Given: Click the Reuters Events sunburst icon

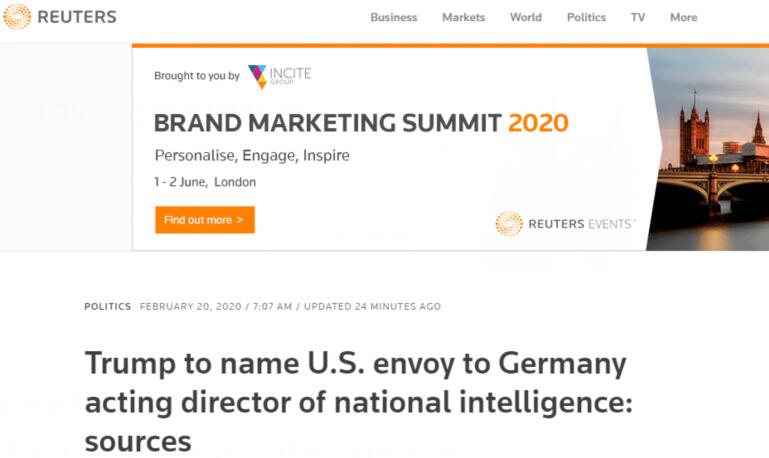Looking at the screenshot, I should coord(509,224).
